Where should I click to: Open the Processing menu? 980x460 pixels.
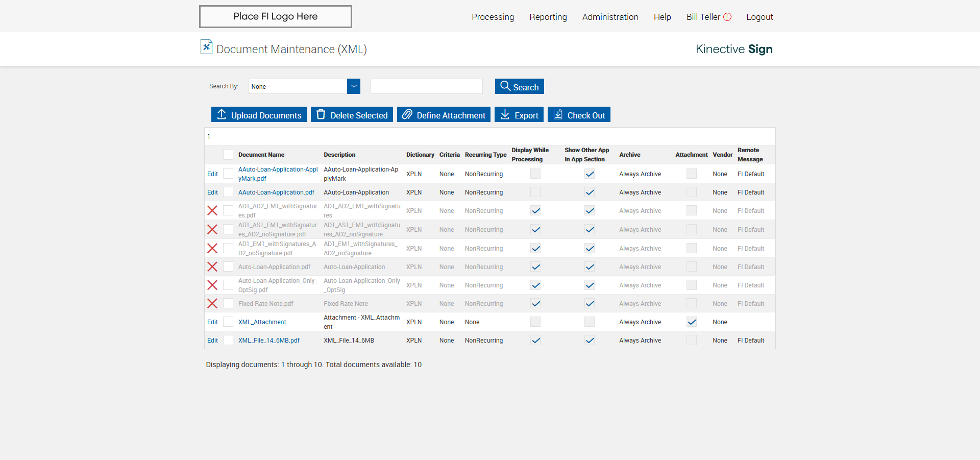point(493,17)
